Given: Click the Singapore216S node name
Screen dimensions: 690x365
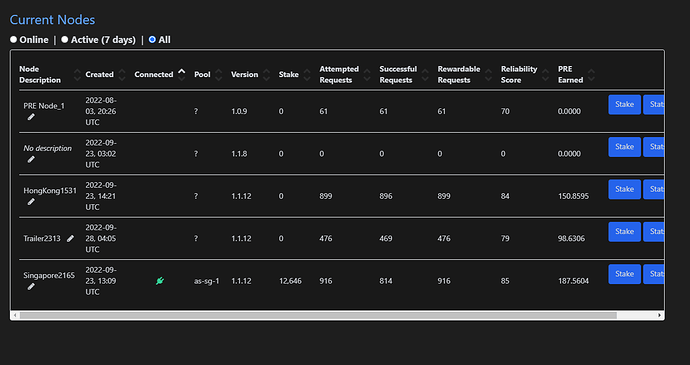Looking at the screenshot, I should pyautogui.click(x=49, y=276).
